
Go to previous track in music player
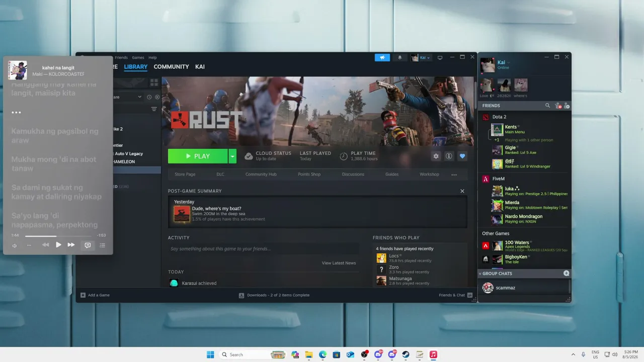(45, 245)
